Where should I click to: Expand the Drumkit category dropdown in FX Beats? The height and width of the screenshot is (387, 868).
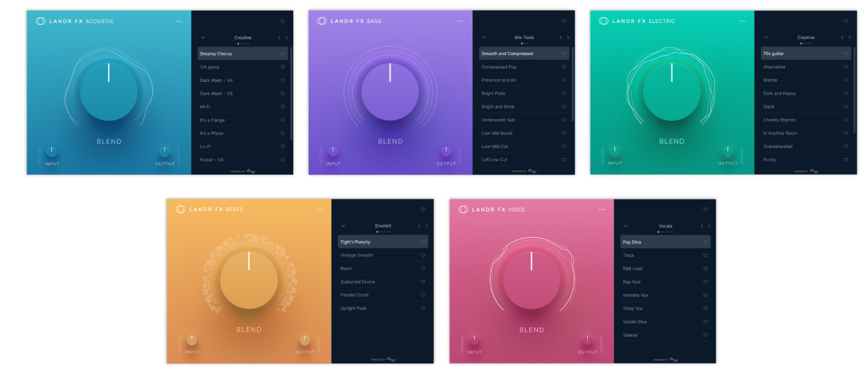click(343, 226)
